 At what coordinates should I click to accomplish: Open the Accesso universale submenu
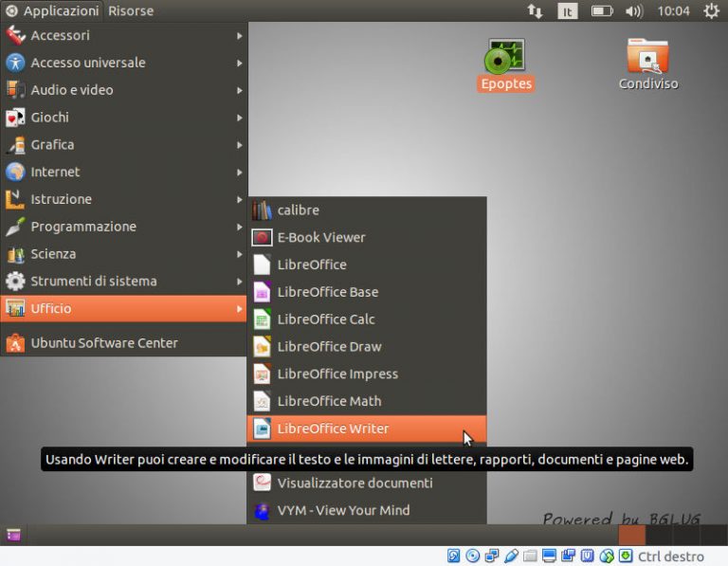pos(124,63)
